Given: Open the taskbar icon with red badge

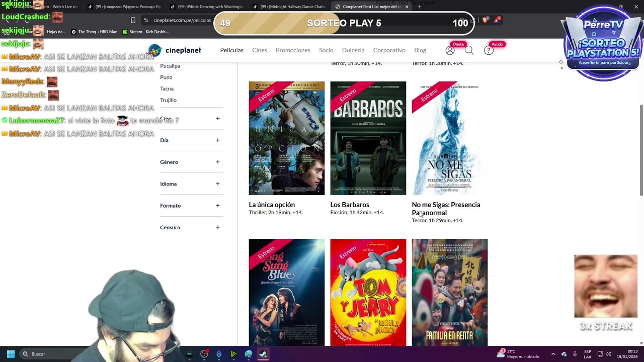Looking at the screenshot, I should 204,354.
